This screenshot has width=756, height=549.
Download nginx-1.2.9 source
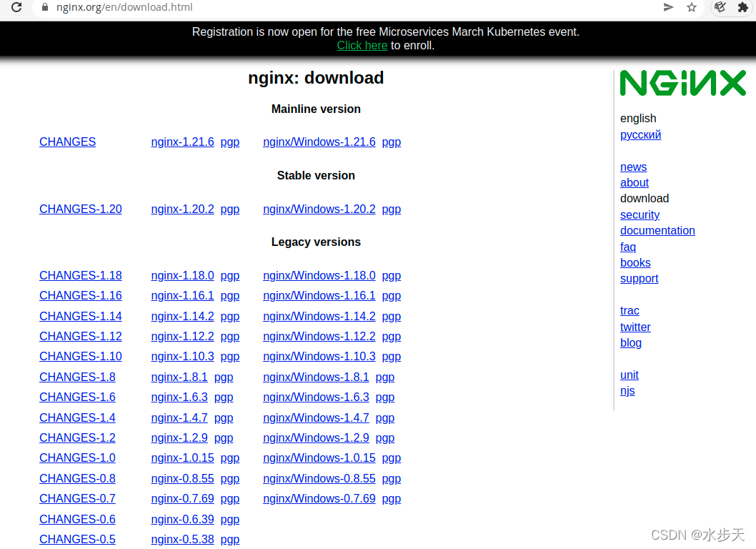coord(179,437)
